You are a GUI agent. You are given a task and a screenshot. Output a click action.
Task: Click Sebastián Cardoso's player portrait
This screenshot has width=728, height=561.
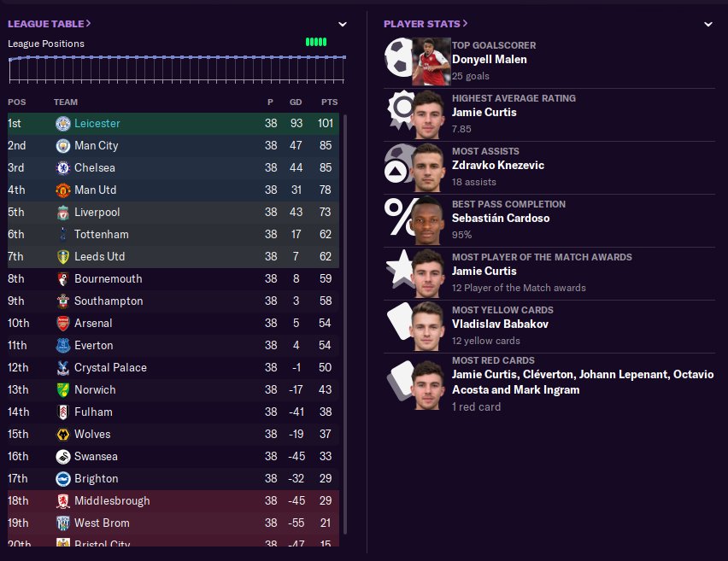431,219
